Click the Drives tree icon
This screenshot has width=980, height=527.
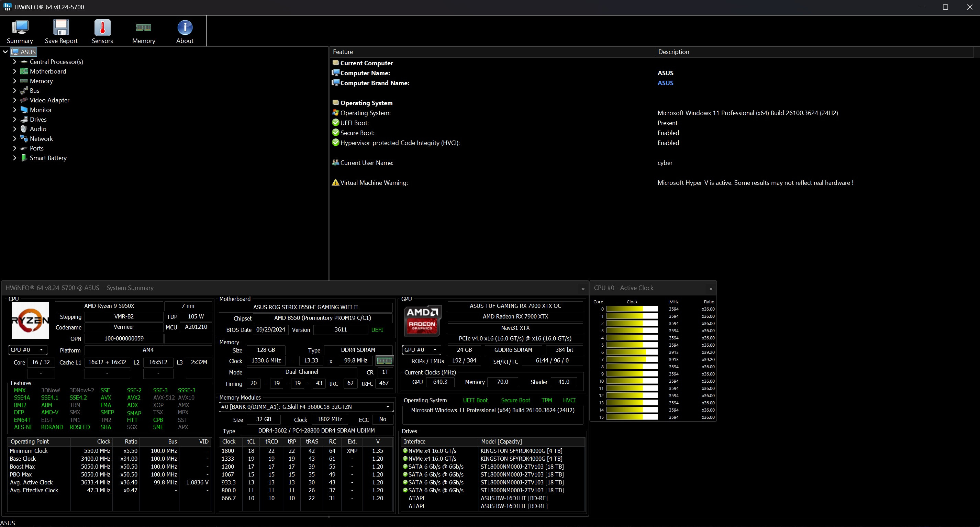(x=24, y=120)
